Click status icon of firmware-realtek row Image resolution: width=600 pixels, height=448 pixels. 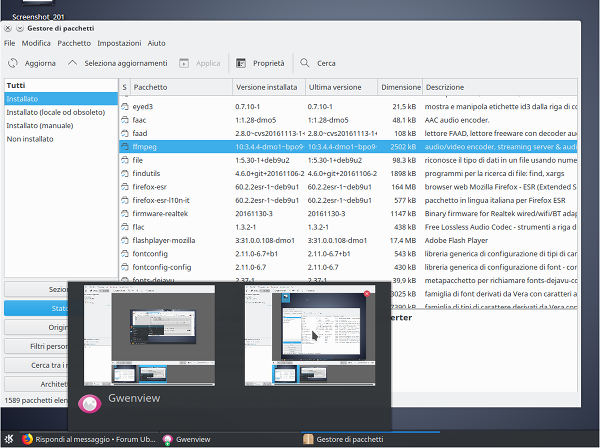point(125,213)
